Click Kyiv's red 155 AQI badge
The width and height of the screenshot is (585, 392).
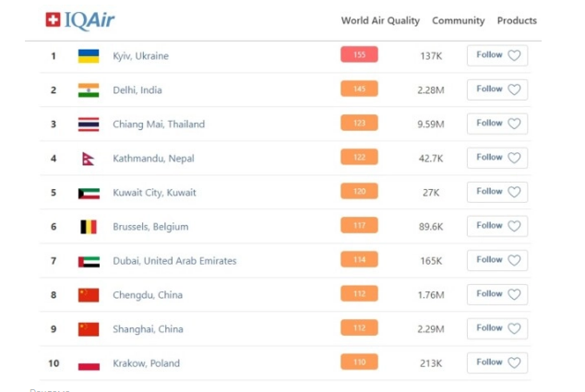tap(359, 55)
